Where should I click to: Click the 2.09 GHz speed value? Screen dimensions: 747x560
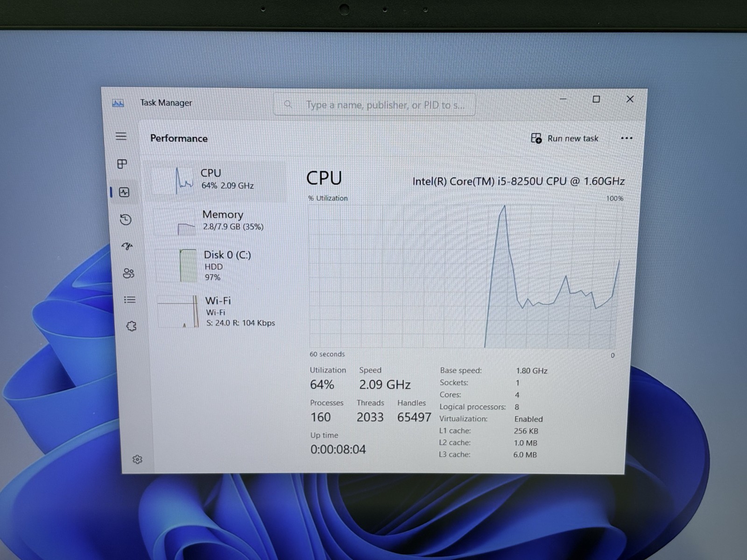point(385,385)
